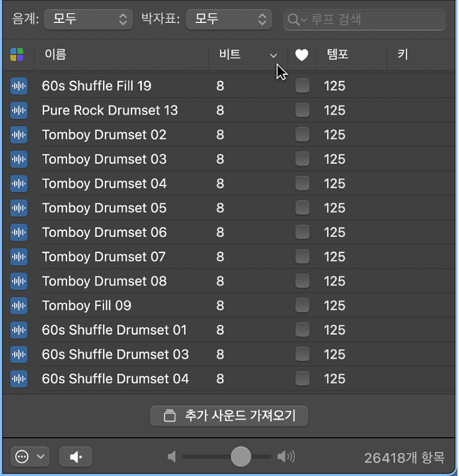Viewport: 459px width, 476px height.
Task: Open the 음계 scale dropdown
Action: tap(88, 20)
